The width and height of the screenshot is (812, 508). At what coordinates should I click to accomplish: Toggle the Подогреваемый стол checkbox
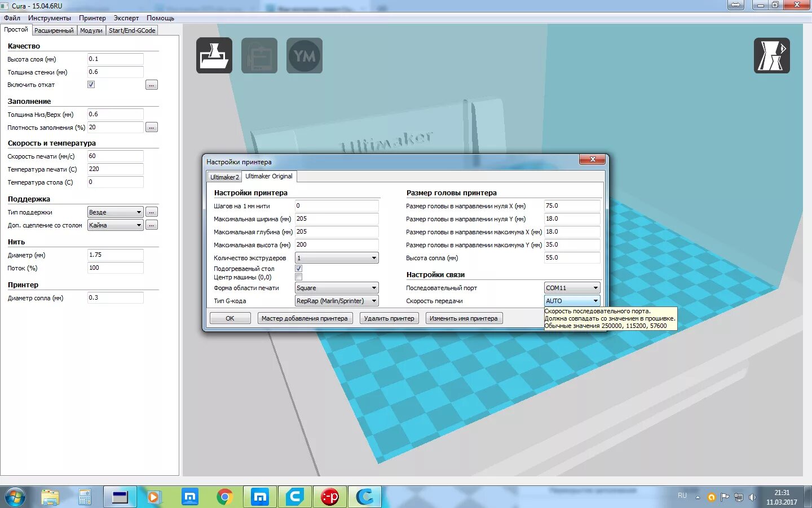pos(298,269)
